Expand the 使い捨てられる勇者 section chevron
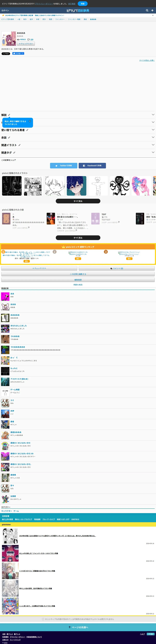The image size is (156, 644). 153,129
